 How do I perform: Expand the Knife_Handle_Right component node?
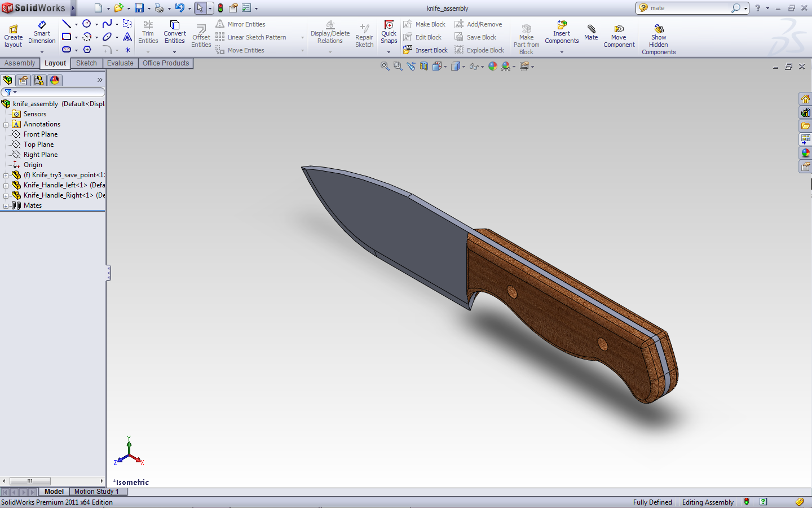(x=6, y=196)
